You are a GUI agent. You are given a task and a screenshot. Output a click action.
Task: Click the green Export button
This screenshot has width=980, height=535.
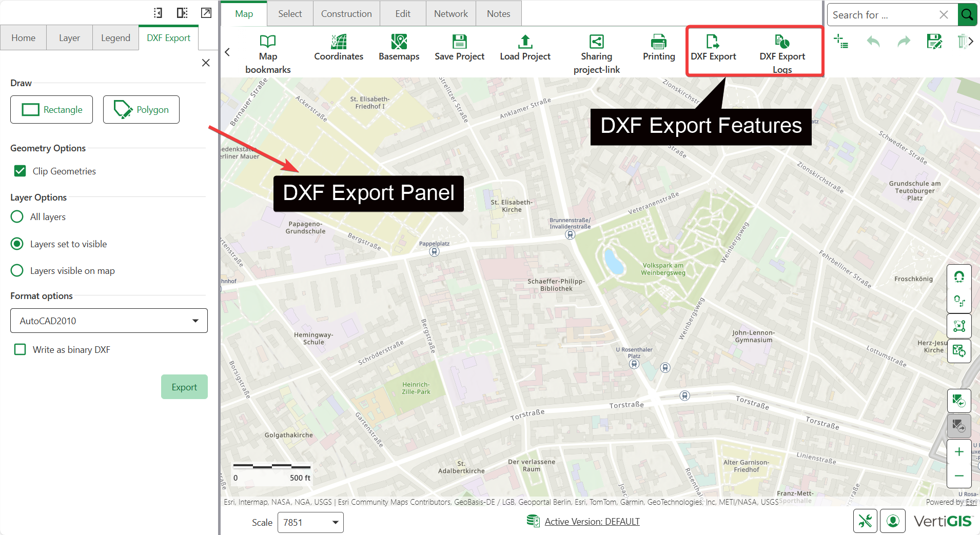tap(184, 387)
